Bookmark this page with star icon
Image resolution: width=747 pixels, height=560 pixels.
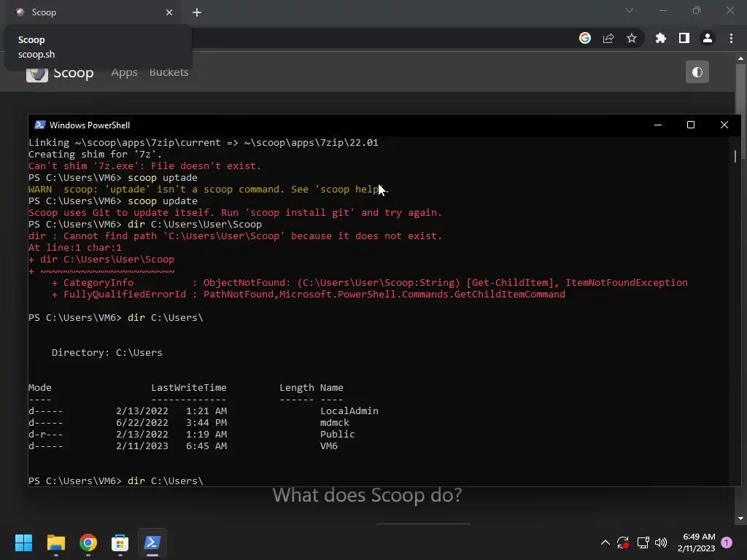[x=632, y=38]
